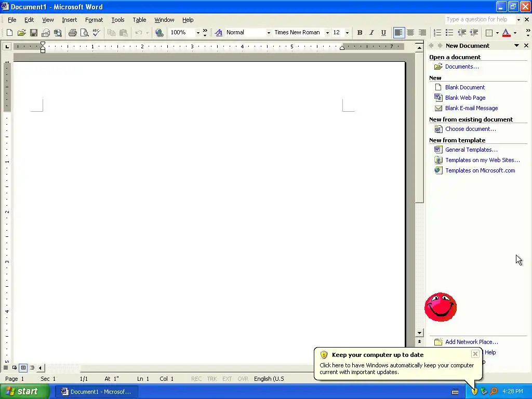This screenshot has width=532, height=399.
Task: Decrease paragraph indent
Action: click(462, 33)
